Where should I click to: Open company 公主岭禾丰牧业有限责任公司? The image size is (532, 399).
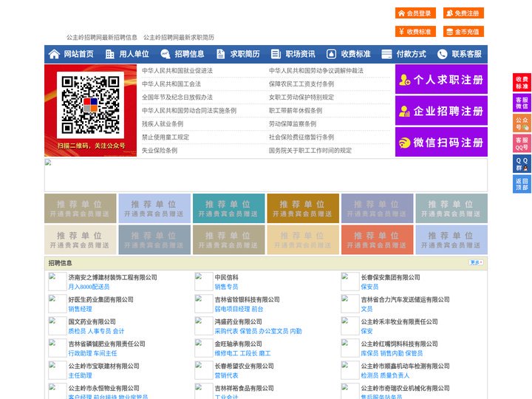[x=399, y=321]
